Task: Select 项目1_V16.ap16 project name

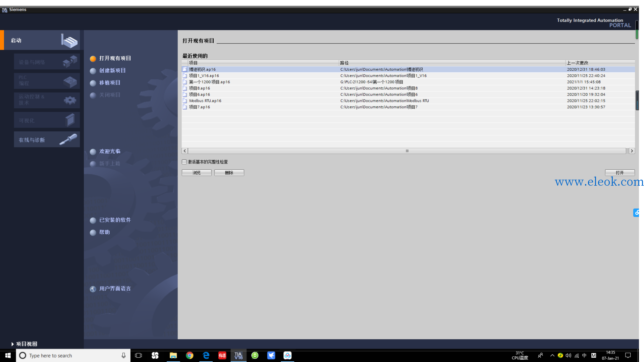Action: tap(204, 76)
